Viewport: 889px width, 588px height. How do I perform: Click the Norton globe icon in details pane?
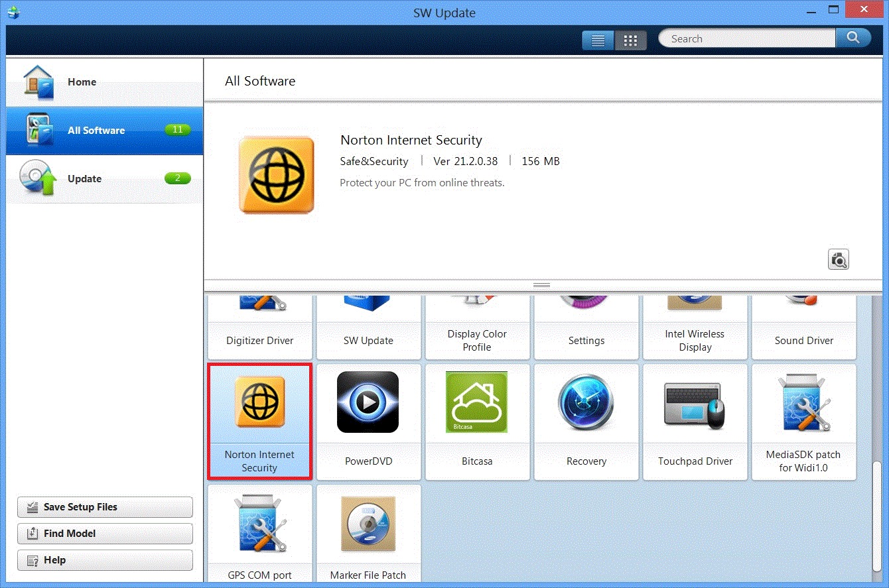(x=276, y=175)
